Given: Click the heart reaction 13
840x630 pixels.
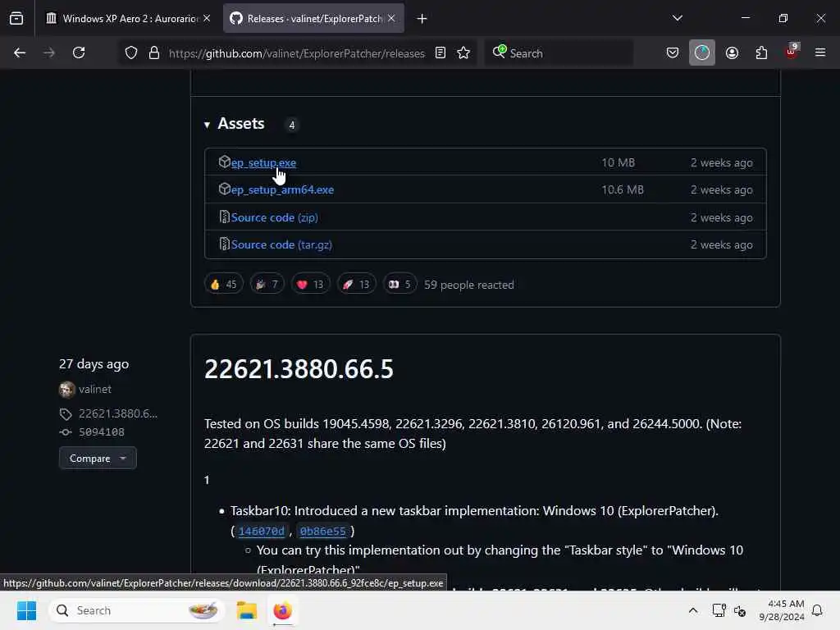Looking at the screenshot, I should tap(310, 284).
